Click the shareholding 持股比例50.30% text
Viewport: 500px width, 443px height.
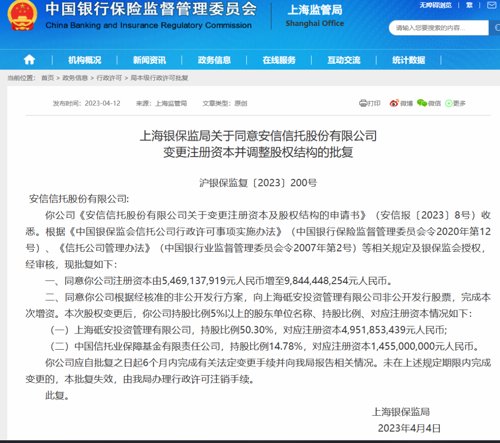coord(237,330)
